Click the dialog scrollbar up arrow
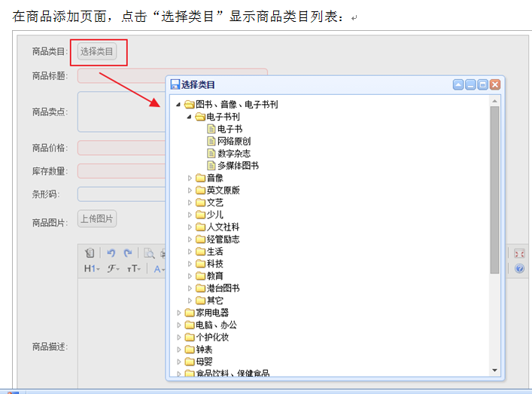Image resolution: width=532 pixels, height=394 pixels. pyautogui.click(x=494, y=101)
